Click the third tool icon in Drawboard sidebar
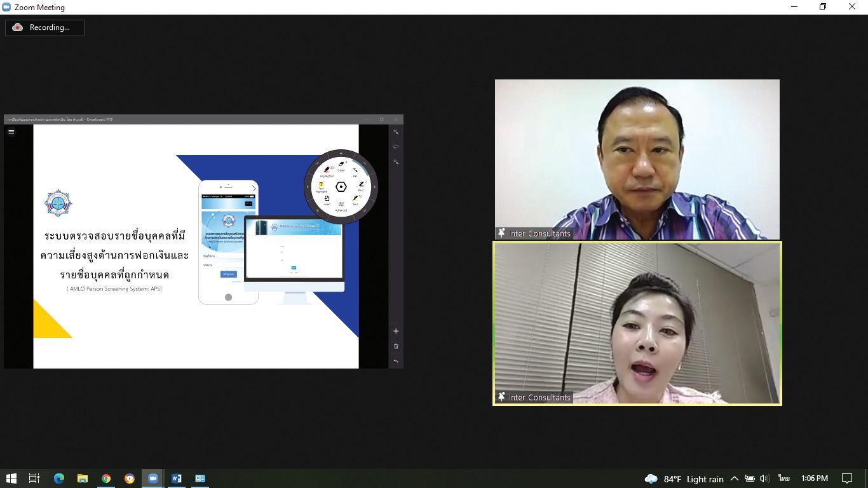868x488 pixels. (x=396, y=162)
